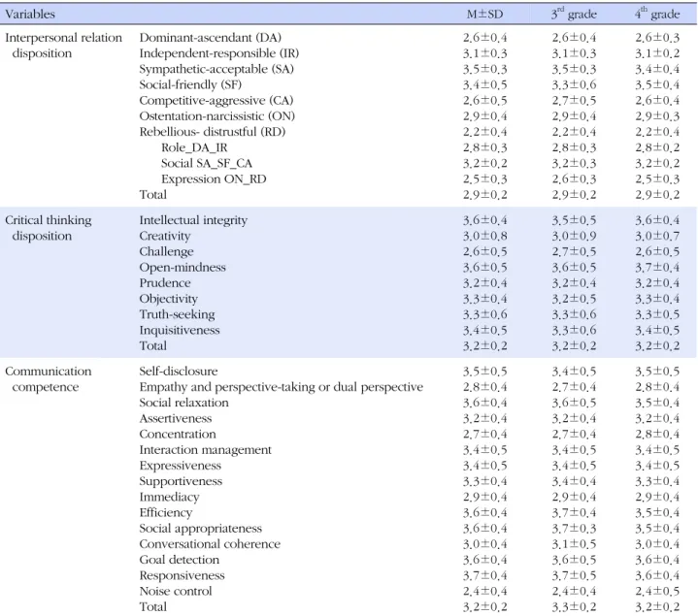Screen dimensions: 698x616
Task: Click the 'Social-friendly (SF)' row label
Action: (190, 85)
